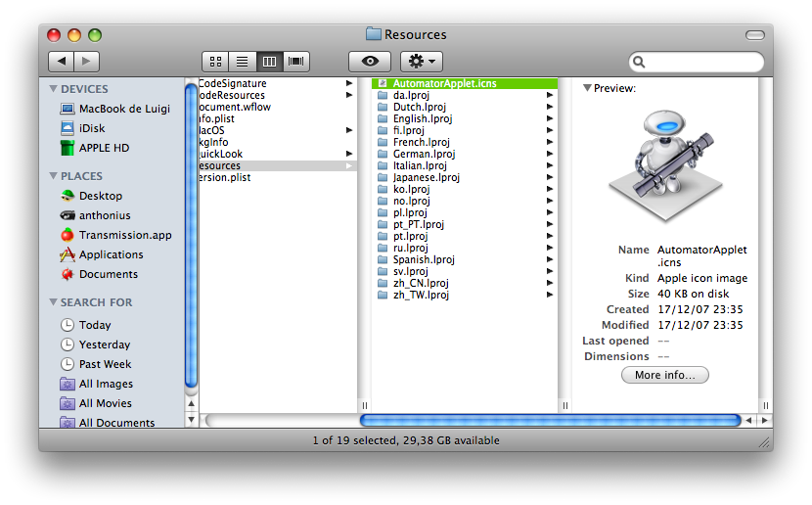Select the ru.lproj row

pos(465,248)
